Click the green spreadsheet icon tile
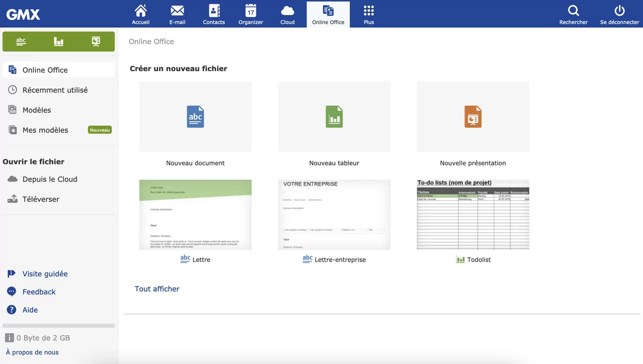The height and width of the screenshot is (364, 643). tap(334, 117)
